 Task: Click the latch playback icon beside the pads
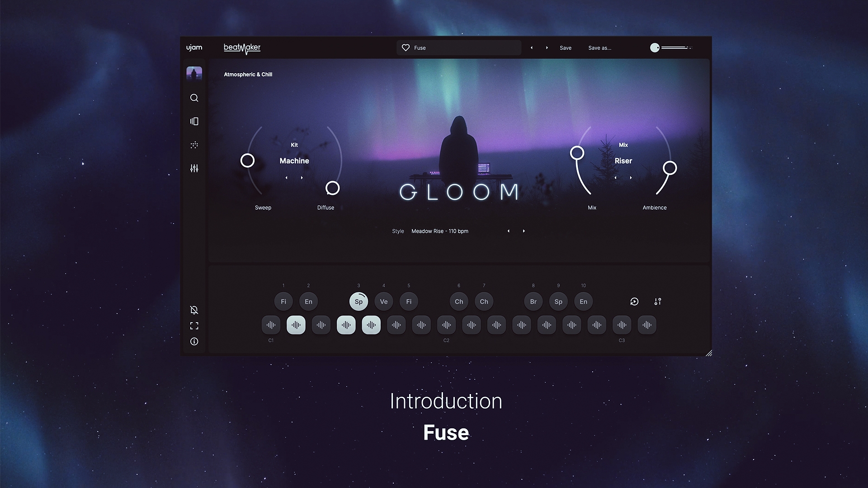click(x=634, y=301)
